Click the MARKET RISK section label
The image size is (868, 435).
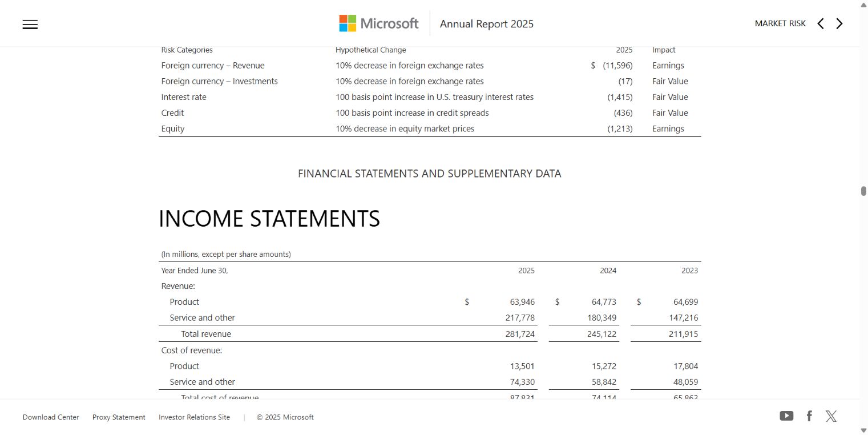point(780,23)
